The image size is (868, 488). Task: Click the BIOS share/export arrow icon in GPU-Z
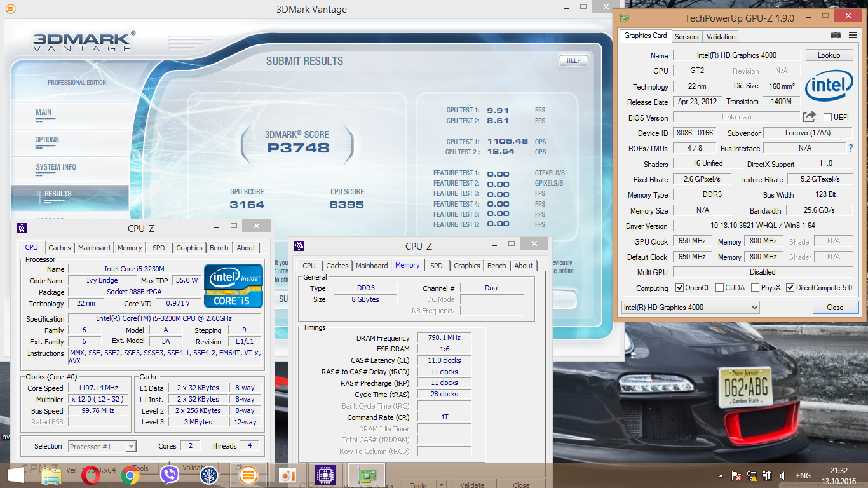click(809, 117)
